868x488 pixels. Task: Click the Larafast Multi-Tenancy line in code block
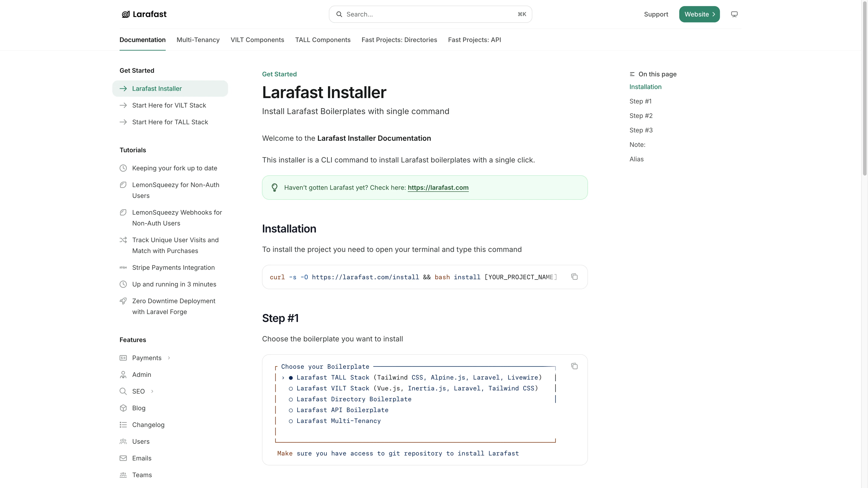339,421
